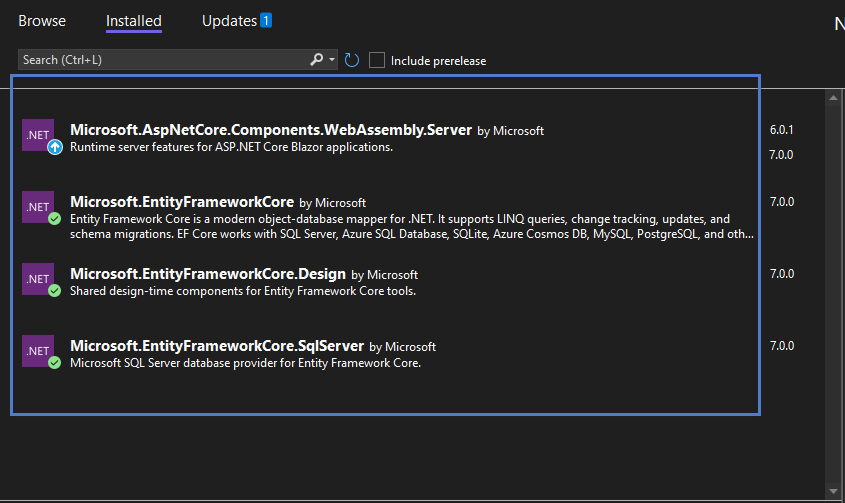Click available version 7.0.0 for WebAssembly.Server

781,155
